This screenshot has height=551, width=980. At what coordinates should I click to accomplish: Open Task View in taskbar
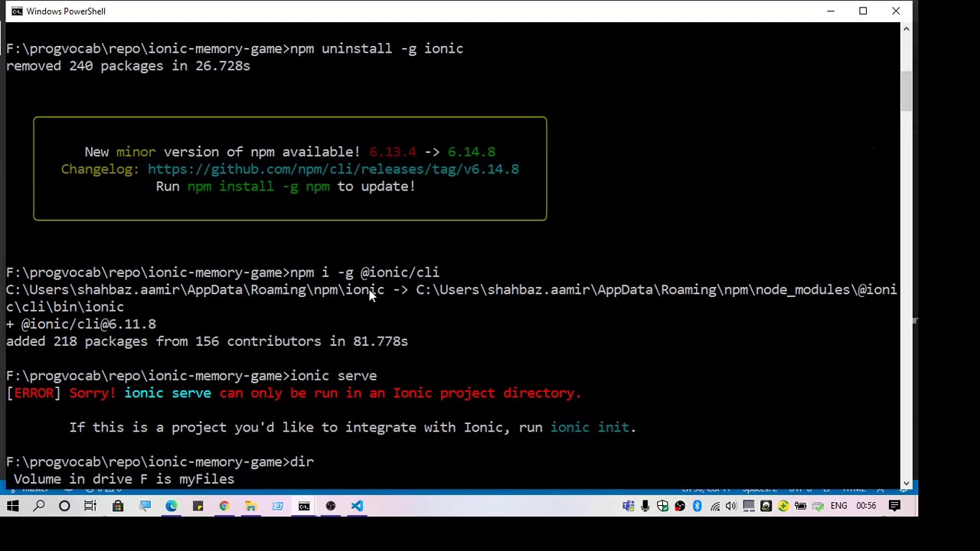click(90, 506)
